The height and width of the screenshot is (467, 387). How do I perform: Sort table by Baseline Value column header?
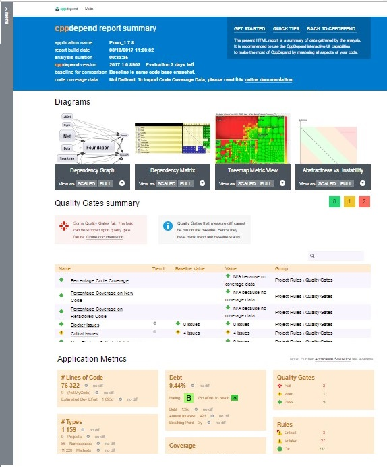[x=190, y=268]
